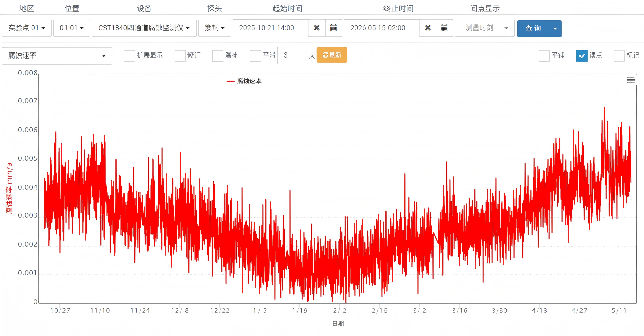Click the blue 查询 query button
Viewport: 644px width, 336px height.
533,28
